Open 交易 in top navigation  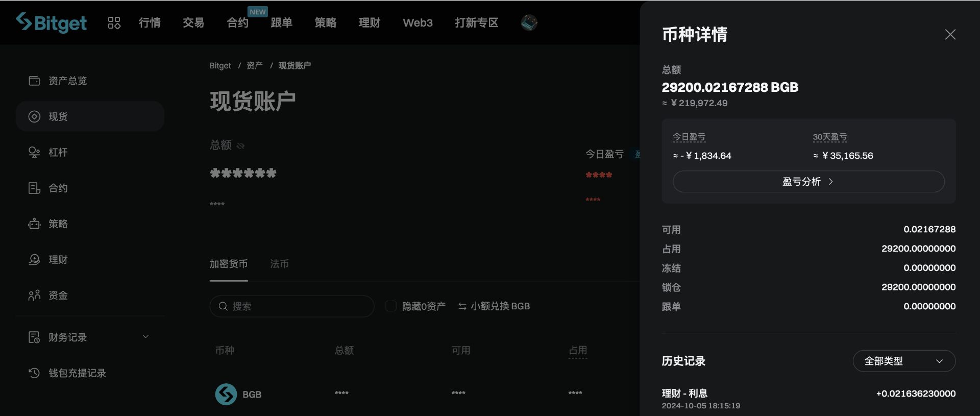coord(193,22)
